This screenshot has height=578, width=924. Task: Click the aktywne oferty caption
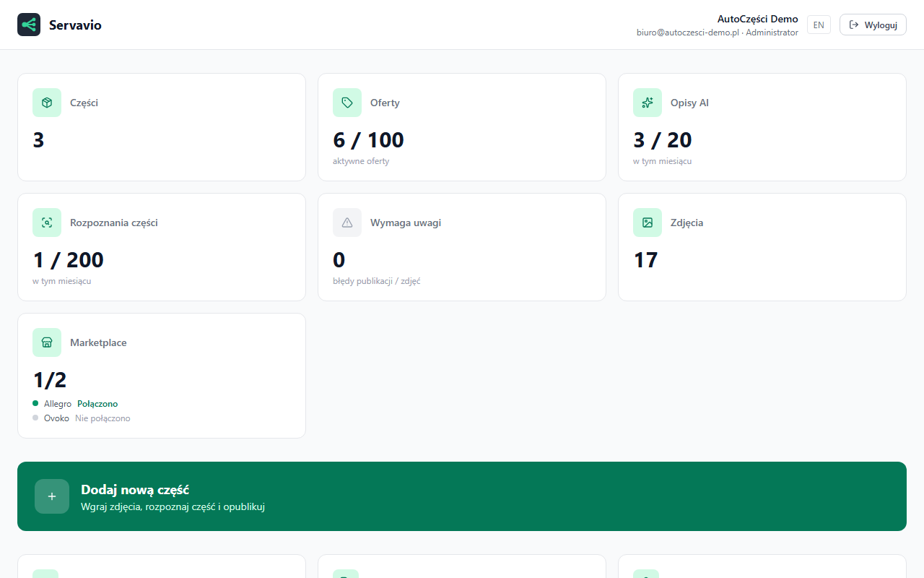point(361,161)
